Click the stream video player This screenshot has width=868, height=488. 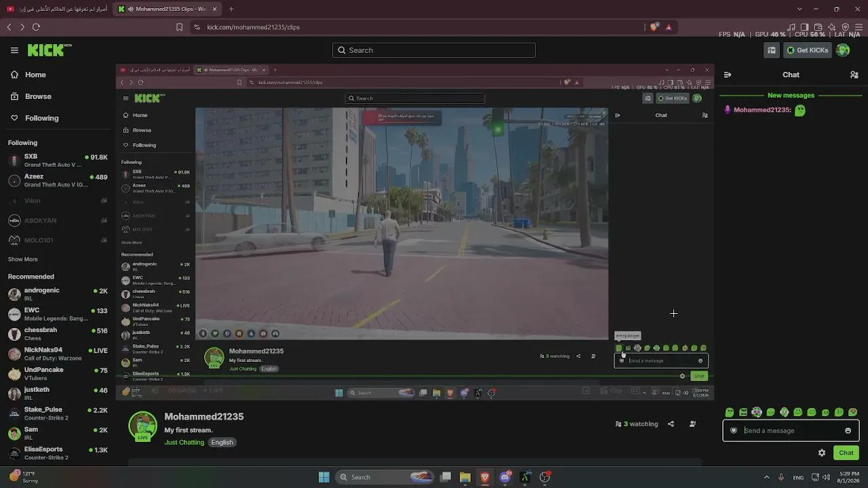click(x=415, y=231)
